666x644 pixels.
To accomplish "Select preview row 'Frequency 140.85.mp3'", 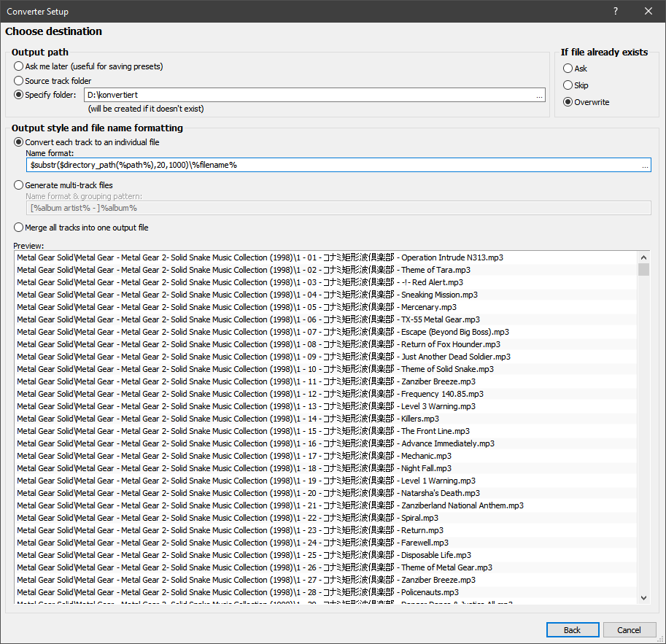I will pos(326,394).
